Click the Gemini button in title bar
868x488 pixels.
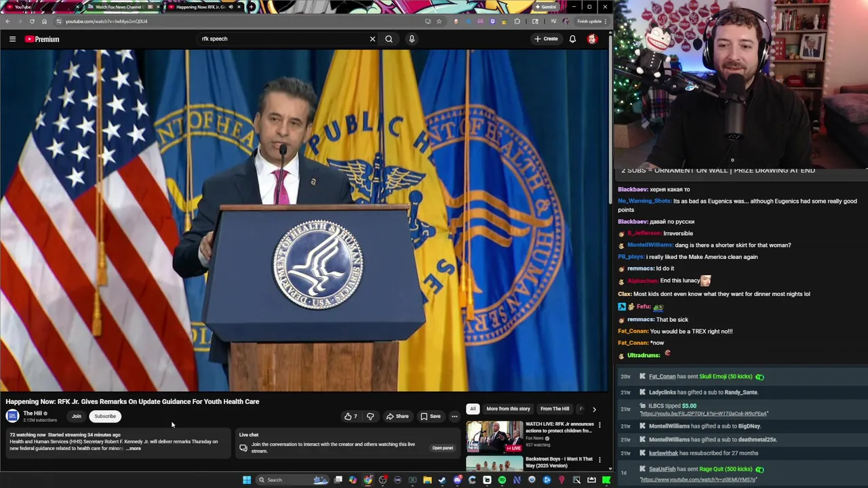pyautogui.click(x=545, y=7)
